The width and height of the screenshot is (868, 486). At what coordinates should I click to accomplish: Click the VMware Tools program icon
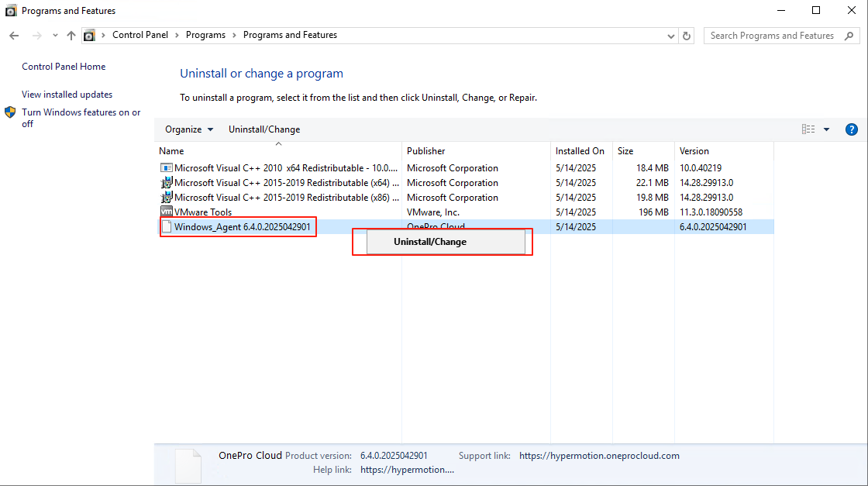[166, 212]
